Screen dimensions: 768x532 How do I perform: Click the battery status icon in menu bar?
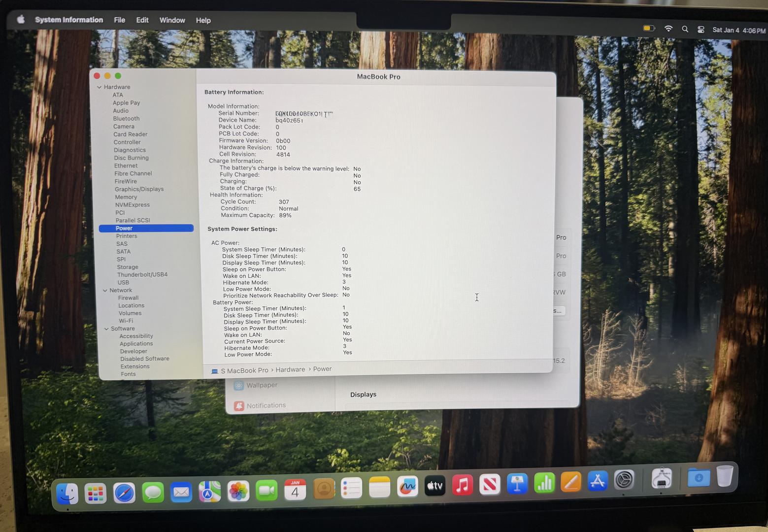point(649,29)
